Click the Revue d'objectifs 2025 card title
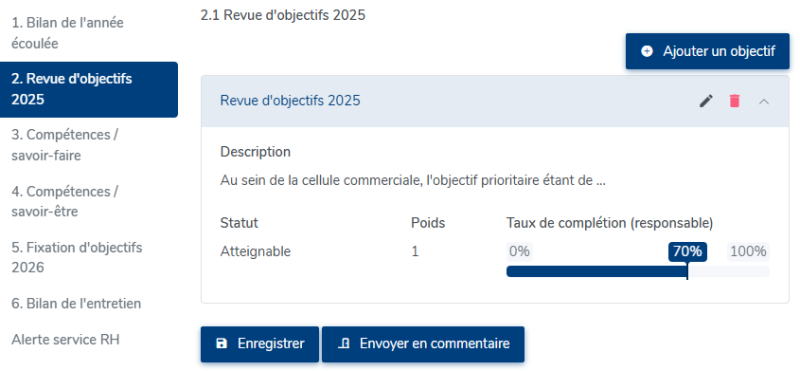The width and height of the screenshot is (800, 371). coord(290,101)
